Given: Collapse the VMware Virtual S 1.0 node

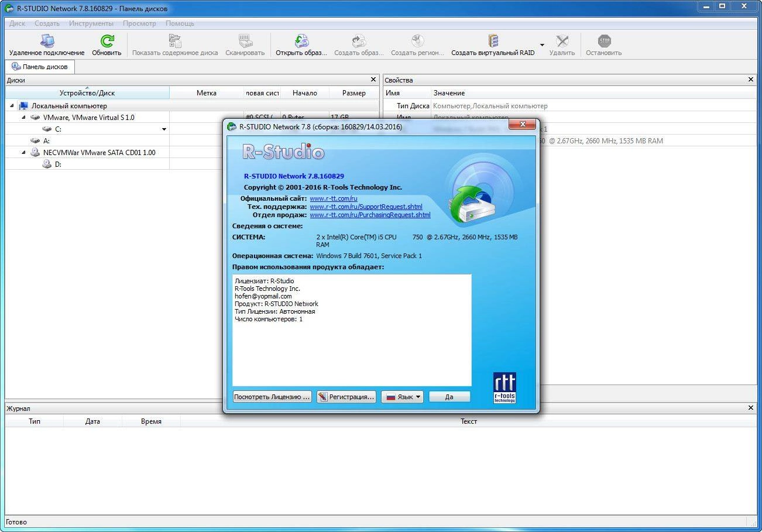Looking at the screenshot, I should pyautogui.click(x=23, y=117).
